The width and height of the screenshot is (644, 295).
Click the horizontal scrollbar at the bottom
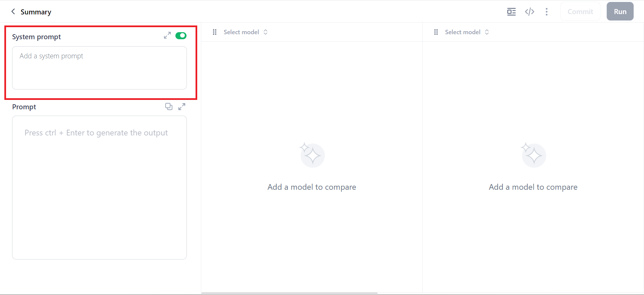click(289, 293)
